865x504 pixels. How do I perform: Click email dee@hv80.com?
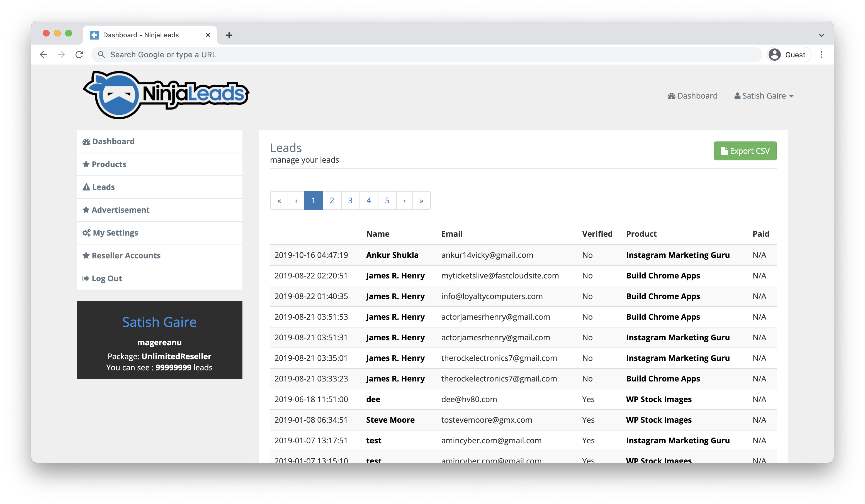469,399
